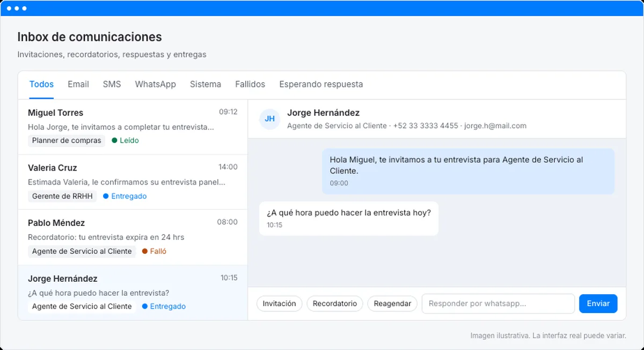The image size is (644, 350).
Task: Switch to the WhatsApp tab
Action: (156, 84)
